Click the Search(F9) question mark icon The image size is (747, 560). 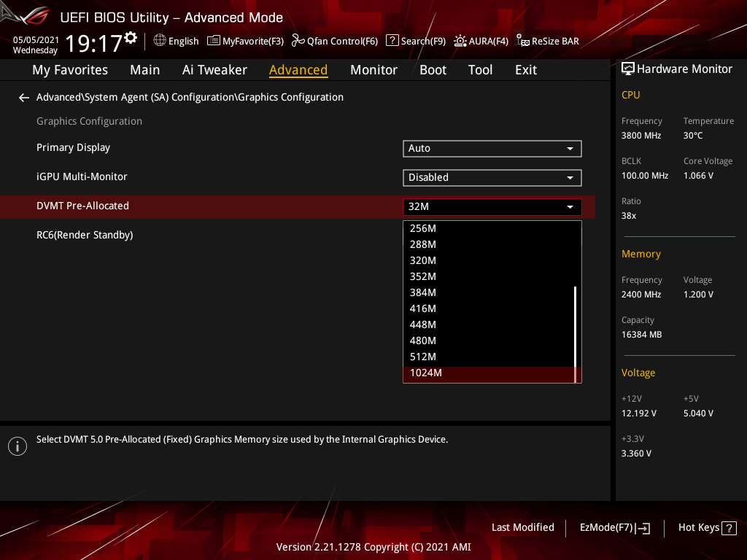coord(392,41)
